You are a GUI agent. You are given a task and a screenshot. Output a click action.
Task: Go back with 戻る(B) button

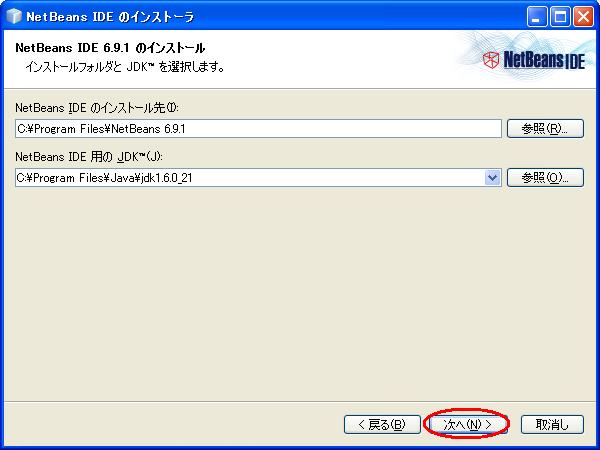(382, 424)
